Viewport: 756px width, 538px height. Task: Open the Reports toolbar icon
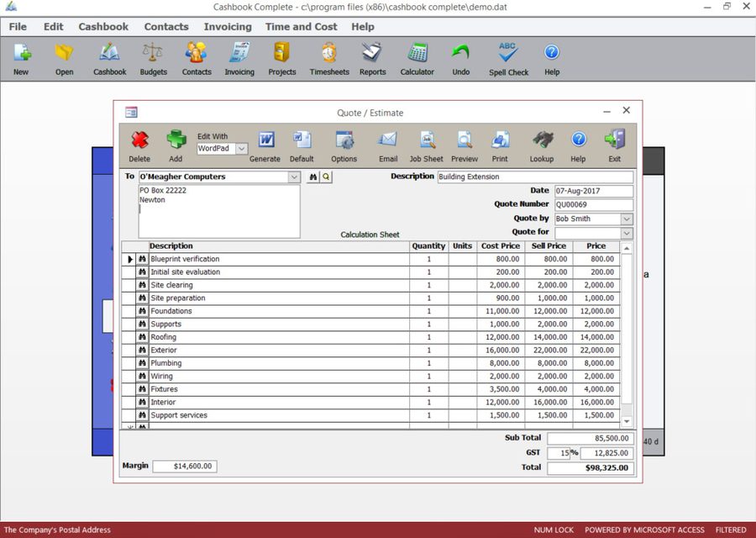coord(372,53)
